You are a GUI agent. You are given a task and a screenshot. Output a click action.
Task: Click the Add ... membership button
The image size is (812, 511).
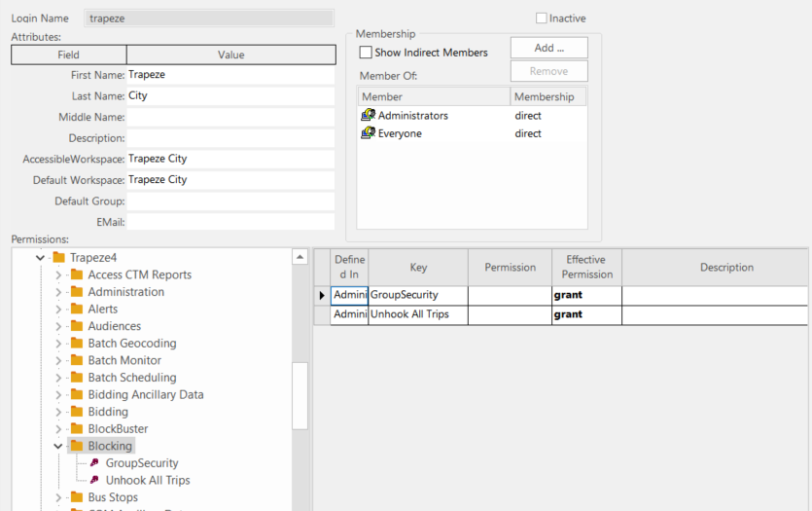click(548, 48)
